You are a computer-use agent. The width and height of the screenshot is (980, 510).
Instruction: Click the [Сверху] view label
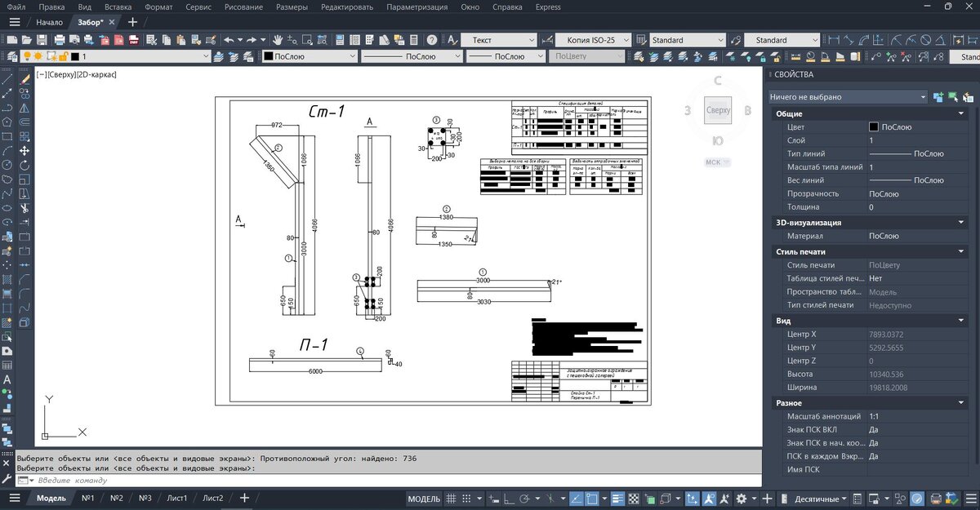61,74
